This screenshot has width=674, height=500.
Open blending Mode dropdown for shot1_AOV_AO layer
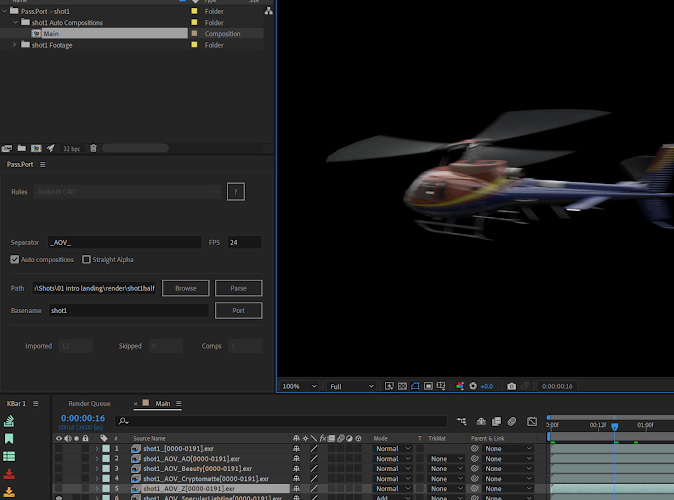(393, 459)
